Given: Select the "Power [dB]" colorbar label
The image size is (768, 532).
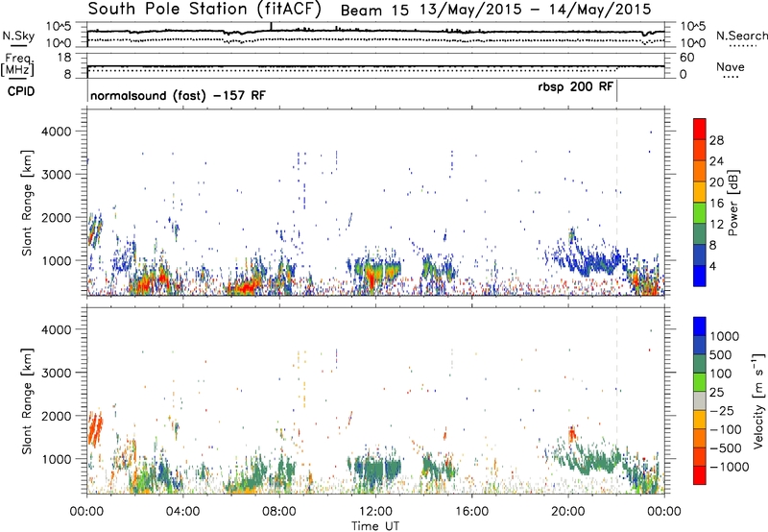Looking at the screenshot, I should (732, 203).
